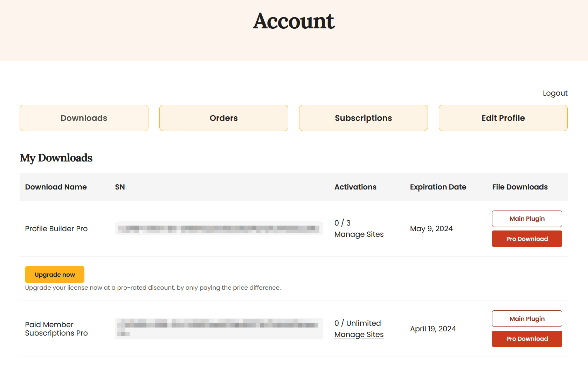
Task: Click the Paid Member Subscriptions Pro name
Action: coord(56,329)
